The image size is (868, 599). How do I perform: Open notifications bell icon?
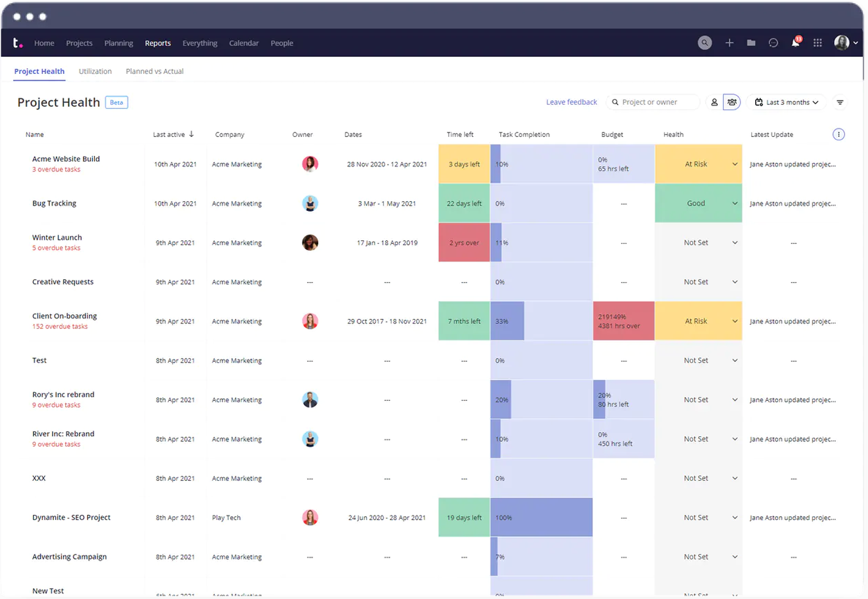tap(795, 43)
